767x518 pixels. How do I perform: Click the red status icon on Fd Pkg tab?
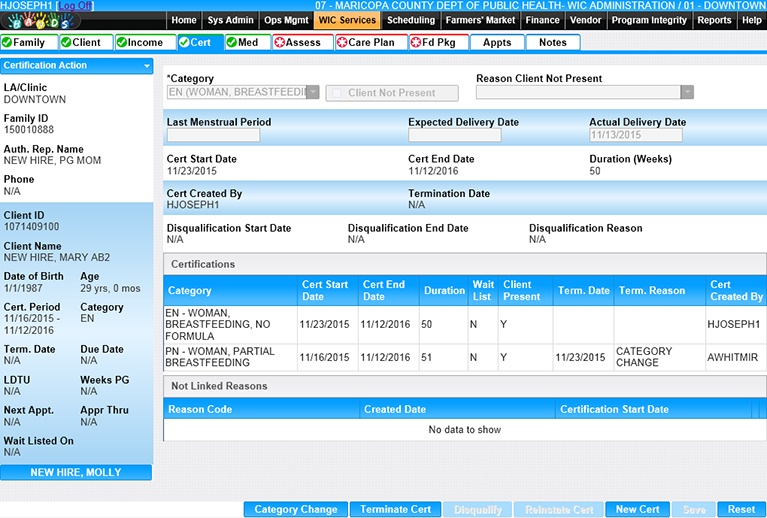416,43
